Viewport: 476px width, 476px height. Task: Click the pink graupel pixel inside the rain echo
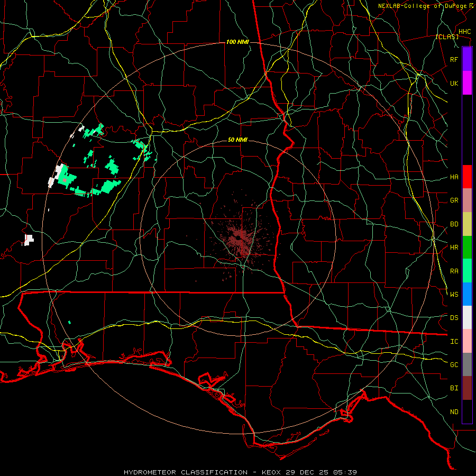click(x=65, y=180)
